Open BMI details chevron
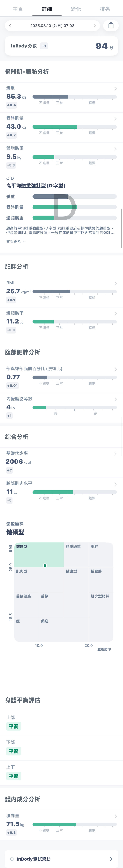 pos(116,284)
